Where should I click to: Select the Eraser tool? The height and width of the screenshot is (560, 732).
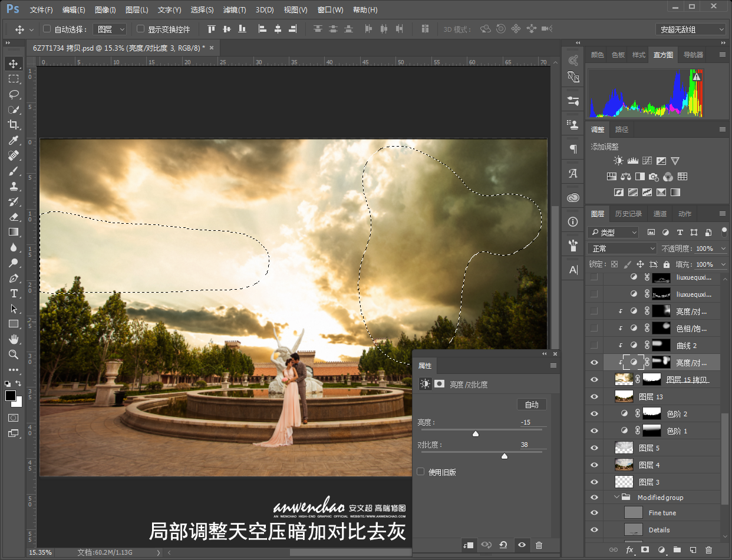(14, 217)
